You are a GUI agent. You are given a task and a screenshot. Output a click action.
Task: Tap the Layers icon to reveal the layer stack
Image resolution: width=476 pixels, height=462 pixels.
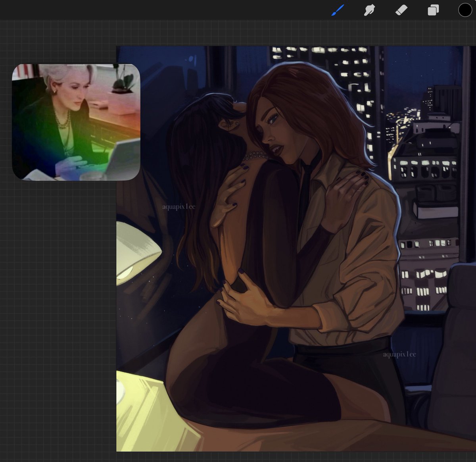tap(433, 11)
